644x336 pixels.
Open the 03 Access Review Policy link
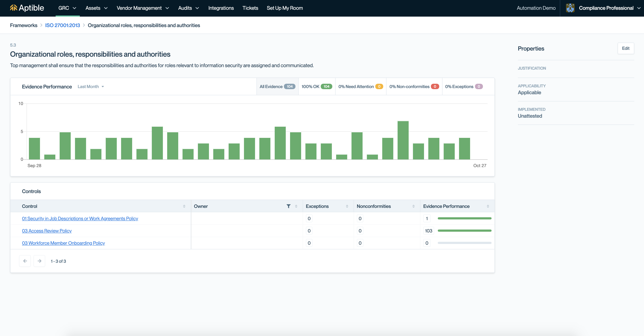[47, 231]
